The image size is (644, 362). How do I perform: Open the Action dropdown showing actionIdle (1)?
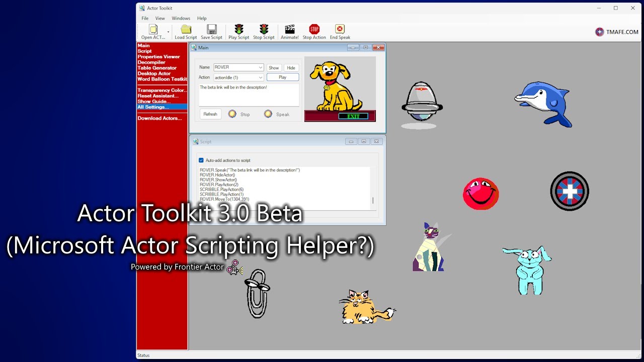(x=238, y=77)
